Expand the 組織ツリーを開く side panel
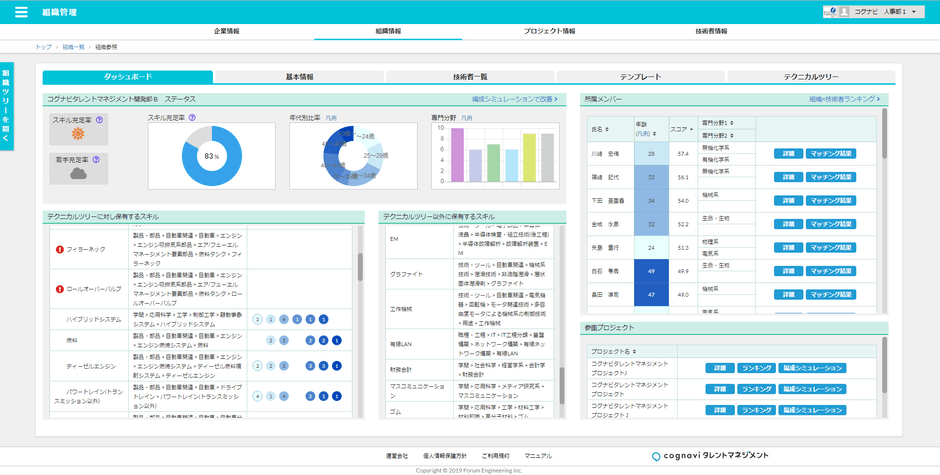Screen dimensions: 940x475 pyautogui.click(x=6, y=106)
